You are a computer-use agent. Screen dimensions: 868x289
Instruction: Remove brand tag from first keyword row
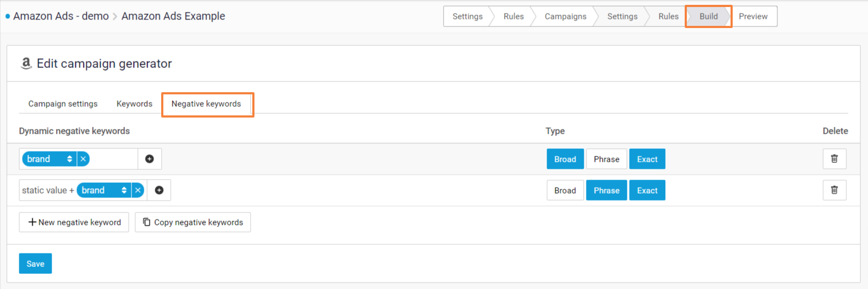tap(83, 159)
